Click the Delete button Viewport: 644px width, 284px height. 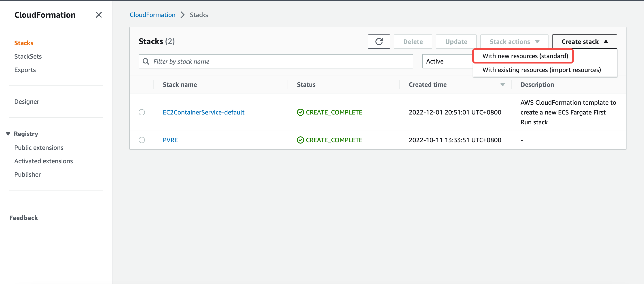[413, 42]
